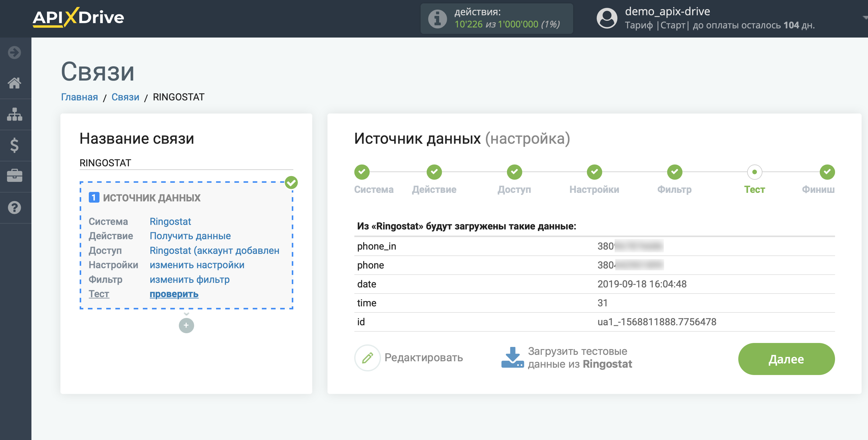Open the connections sitemap icon in sidebar
The height and width of the screenshot is (440, 868).
pyautogui.click(x=14, y=114)
